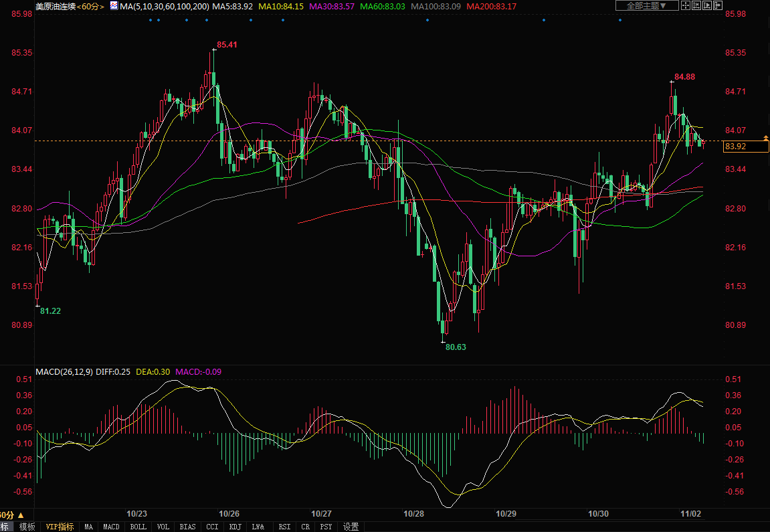Viewport: 770px width, 532px height.
Task: Click the crosshair cursor icon at top right
Action: [686, 5]
